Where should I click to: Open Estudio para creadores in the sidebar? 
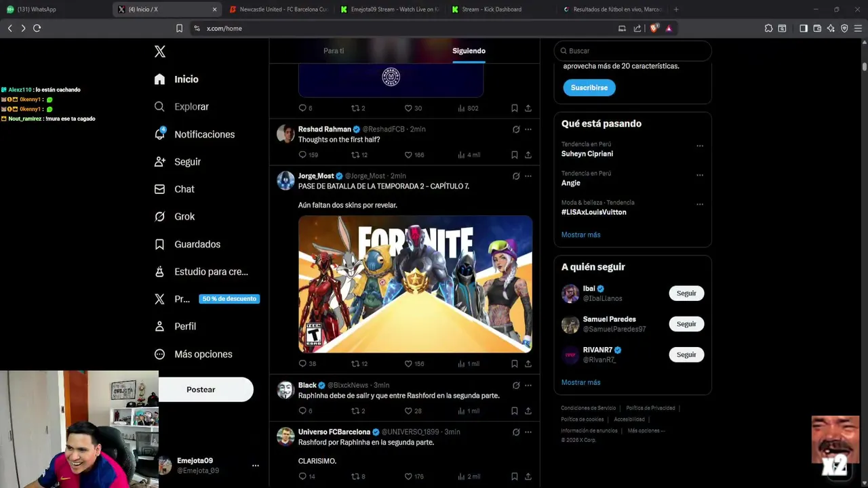click(201, 272)
